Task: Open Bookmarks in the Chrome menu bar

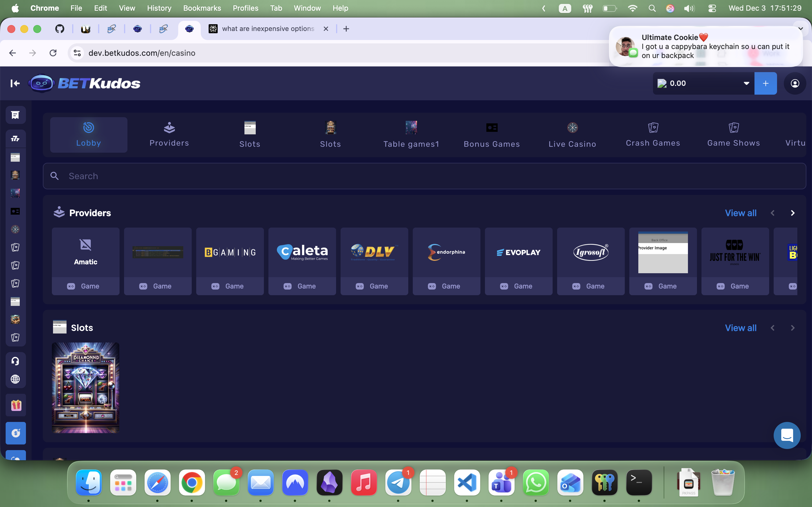Action: click(x=202, y=8)
